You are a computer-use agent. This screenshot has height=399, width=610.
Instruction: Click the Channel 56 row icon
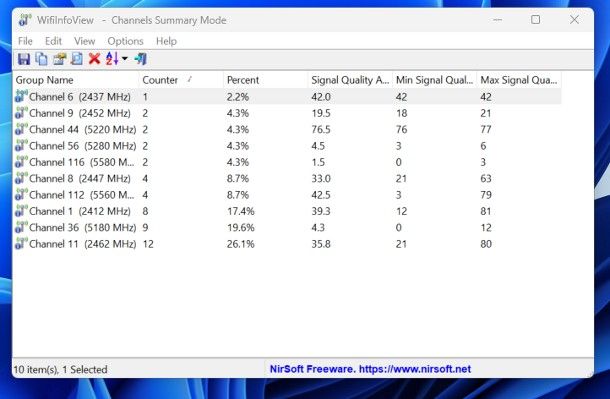[21, 145]
